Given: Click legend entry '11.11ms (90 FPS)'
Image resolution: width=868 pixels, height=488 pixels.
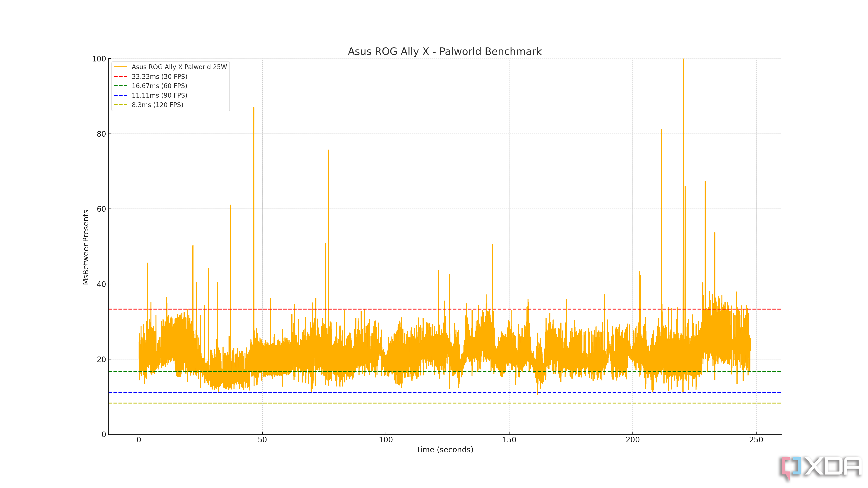Looking at the screenshot, I should click(159, 95).
